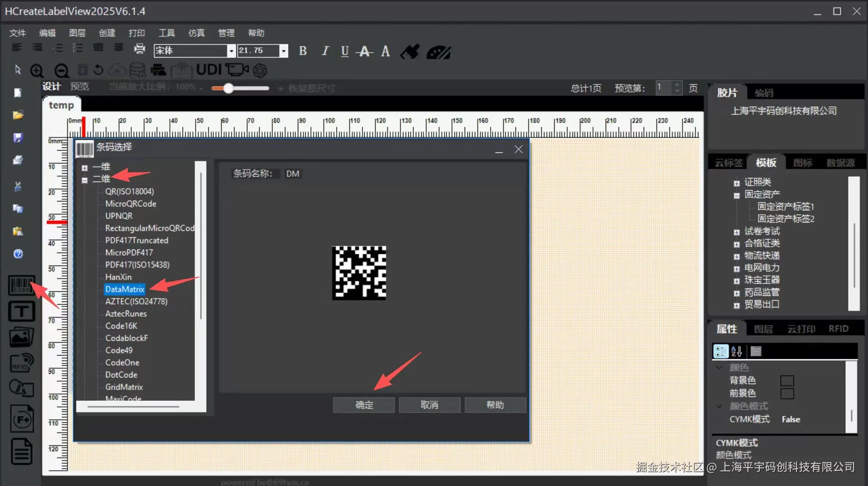
Task: Click the UDI toolbar icon
Action: pos(209,69)
